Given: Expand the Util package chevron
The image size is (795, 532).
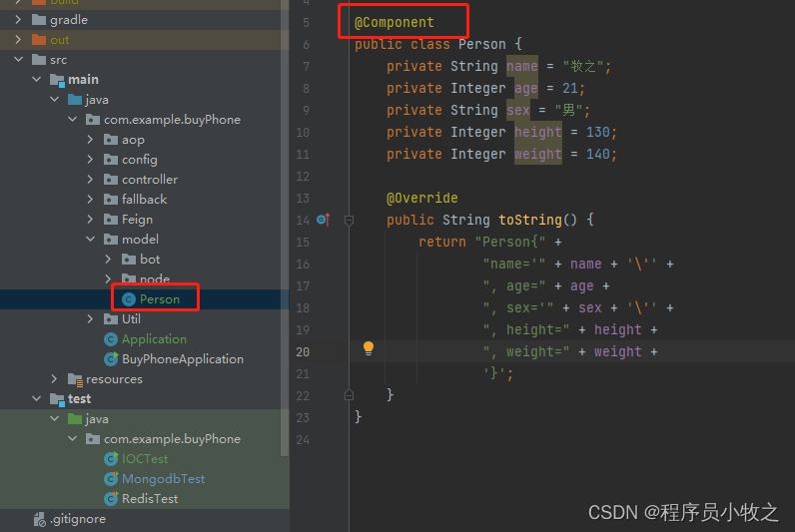Looking at the screenshot, I should pos(90,318).
